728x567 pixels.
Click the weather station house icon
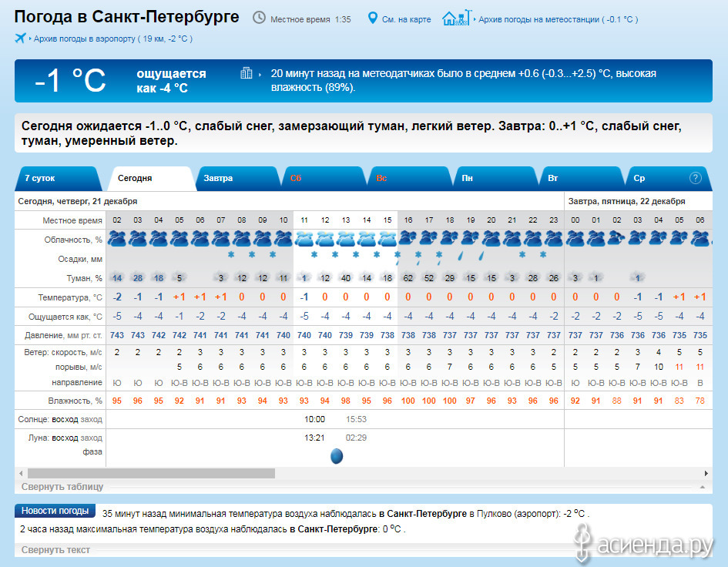click(x=457, y=18)
